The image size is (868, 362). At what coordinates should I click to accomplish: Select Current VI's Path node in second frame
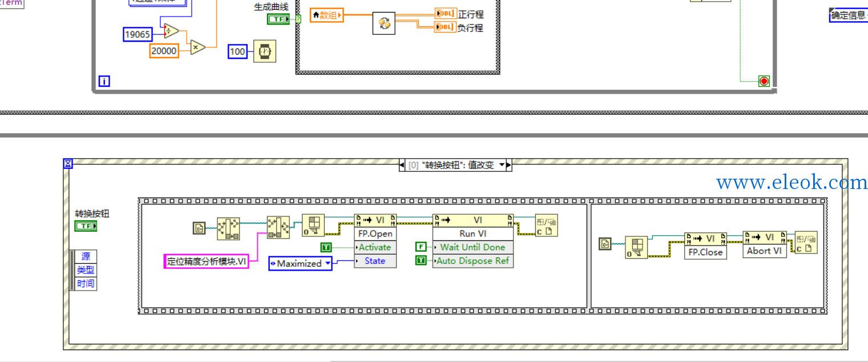click(x=605, y=244)
